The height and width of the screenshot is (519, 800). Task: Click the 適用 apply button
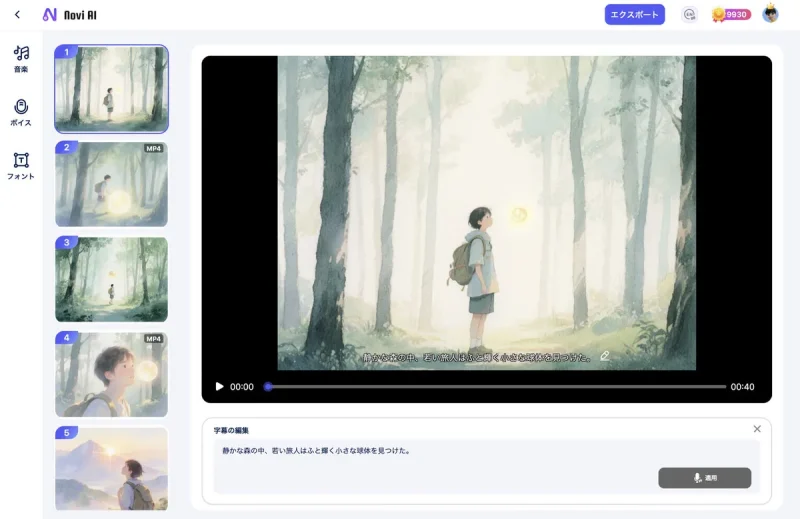704,478
